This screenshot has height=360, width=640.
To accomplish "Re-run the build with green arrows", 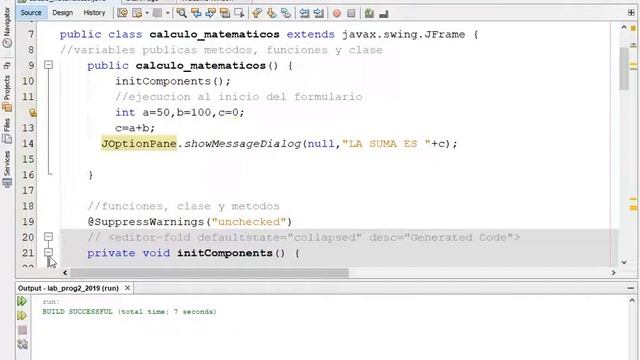I will (x=22, y=301).
